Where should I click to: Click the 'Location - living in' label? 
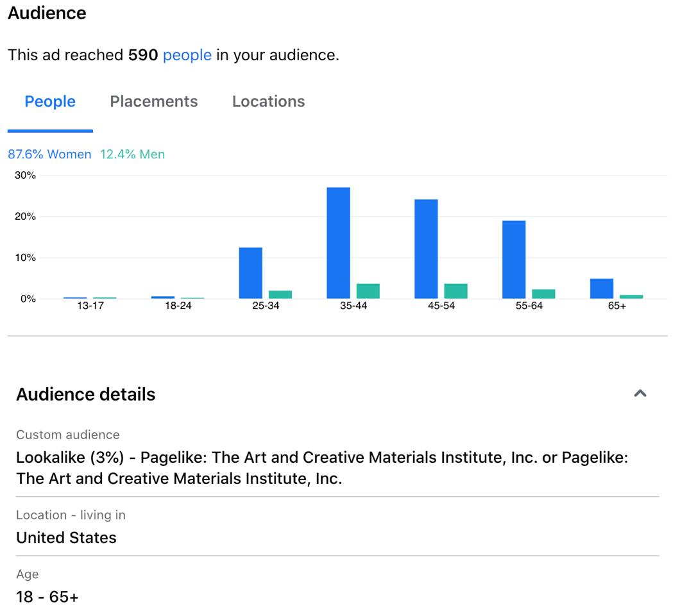point(71,515)
